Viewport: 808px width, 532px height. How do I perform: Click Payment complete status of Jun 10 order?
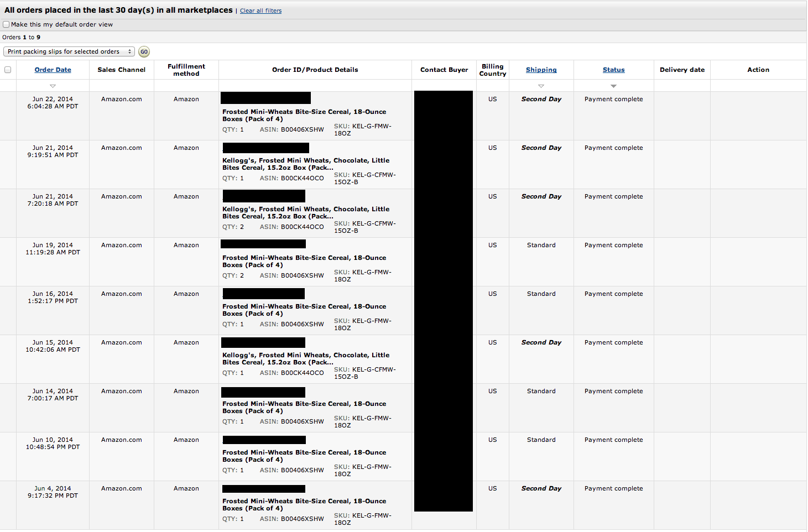[x=614, y=440]
